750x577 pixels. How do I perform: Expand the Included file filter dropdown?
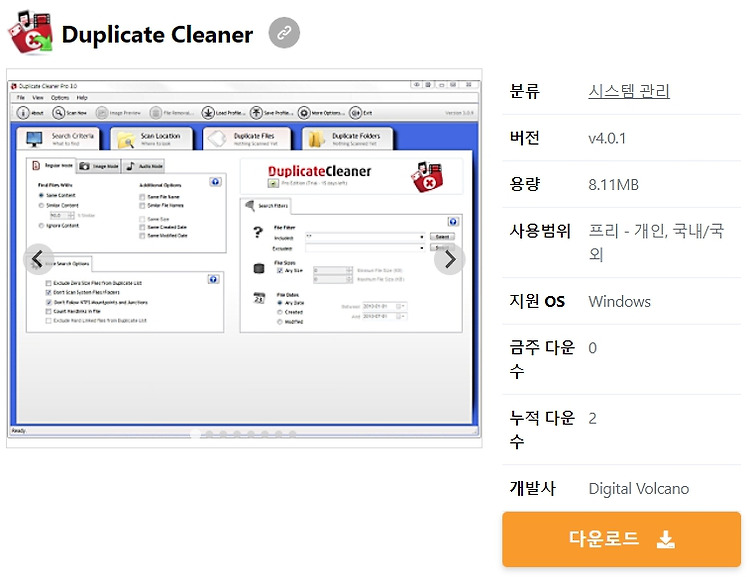(421, 237)
